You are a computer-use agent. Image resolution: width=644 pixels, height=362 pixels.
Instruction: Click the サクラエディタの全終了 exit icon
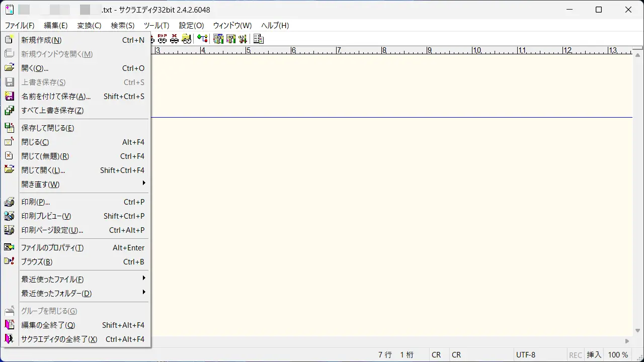(9, 339)
